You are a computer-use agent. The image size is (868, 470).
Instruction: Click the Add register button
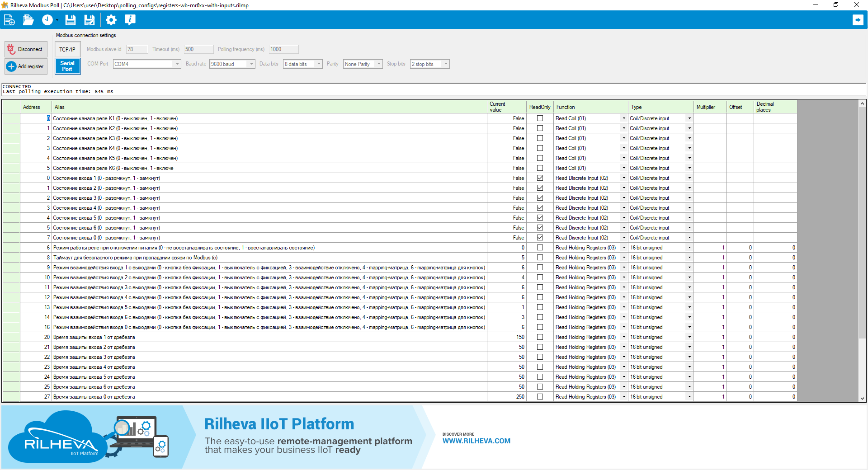point(26,66)
